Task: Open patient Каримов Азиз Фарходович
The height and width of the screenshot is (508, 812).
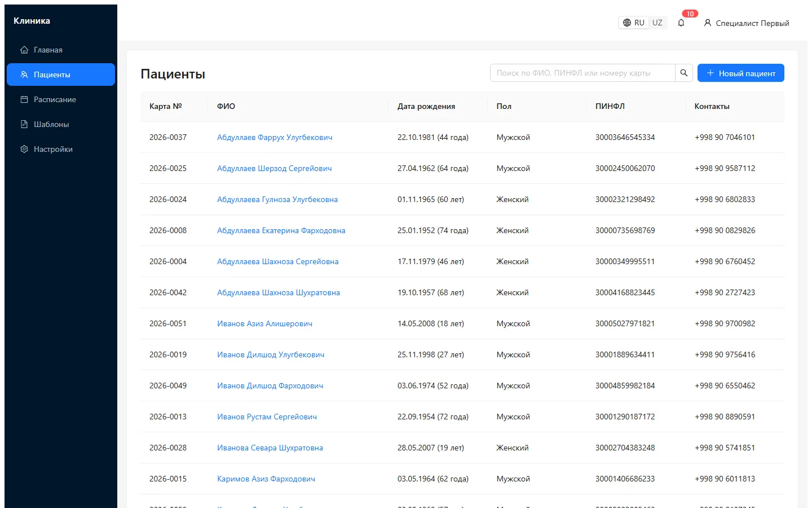Action: [266, 479]
